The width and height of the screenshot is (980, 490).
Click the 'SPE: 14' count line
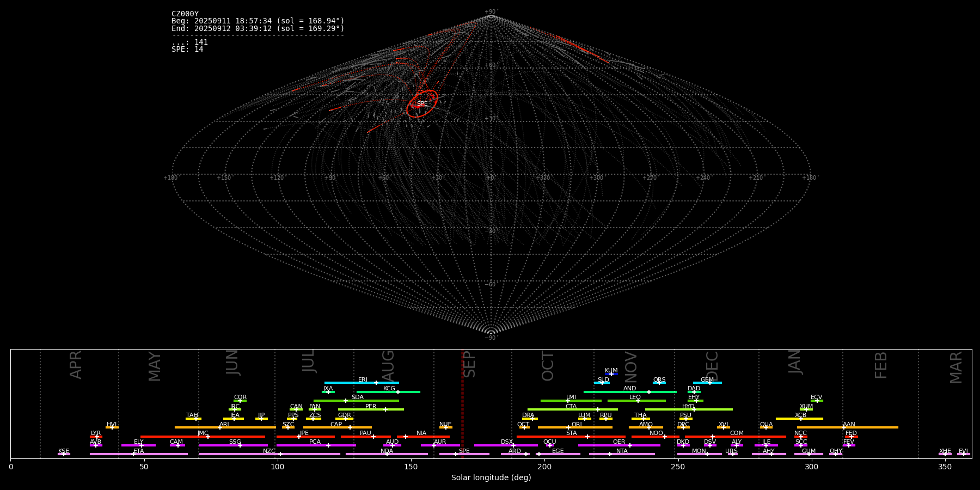point(187,49)
